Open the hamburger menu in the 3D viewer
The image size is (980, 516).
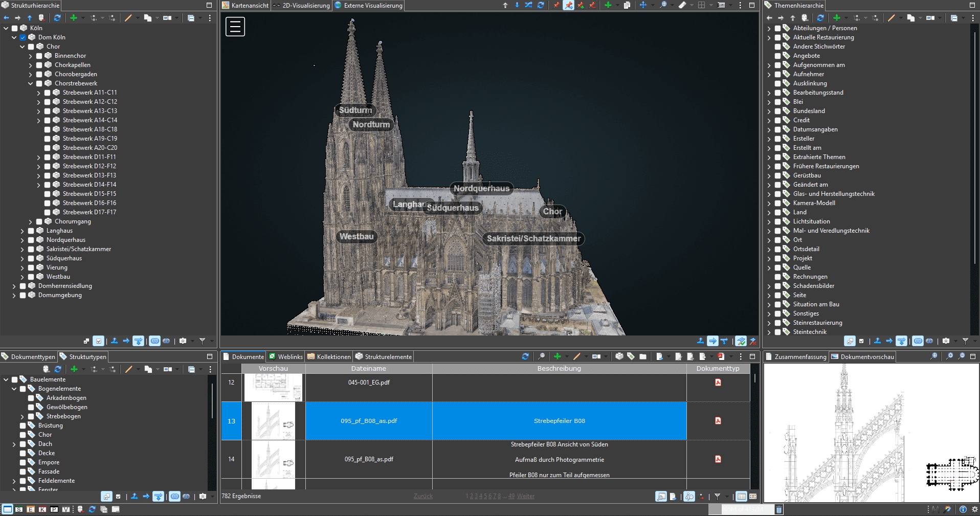pyautogui.click(x=235, y=27)
